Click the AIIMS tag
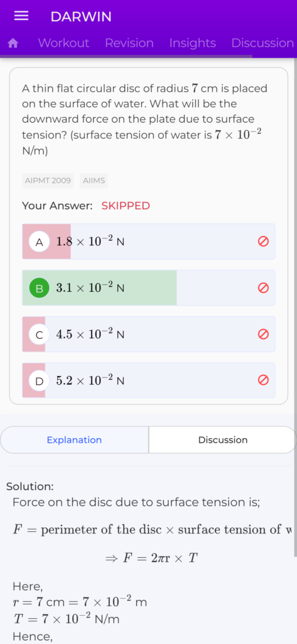This screenshot has height=644, width=297. coord(94,180)
